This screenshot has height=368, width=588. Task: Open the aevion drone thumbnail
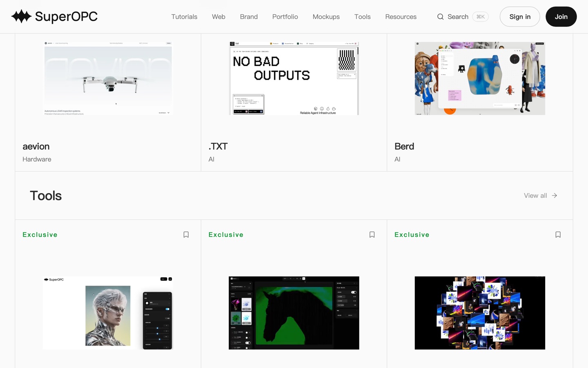(x=108, y=78)
